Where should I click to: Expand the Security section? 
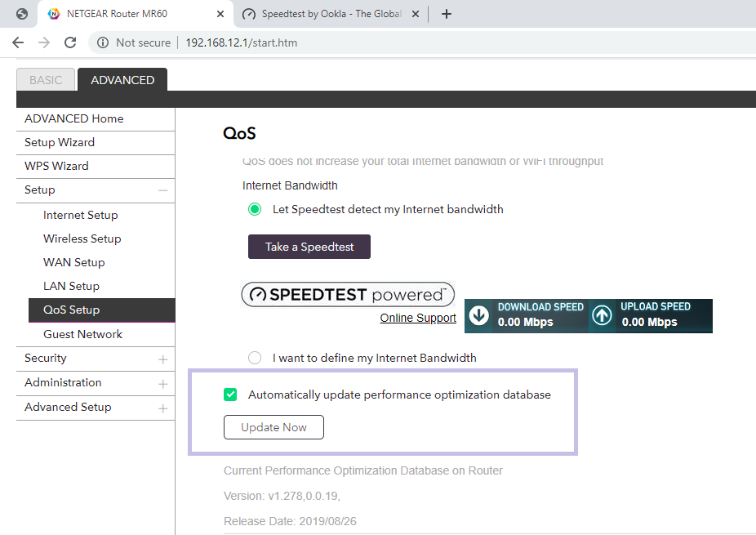163,359
